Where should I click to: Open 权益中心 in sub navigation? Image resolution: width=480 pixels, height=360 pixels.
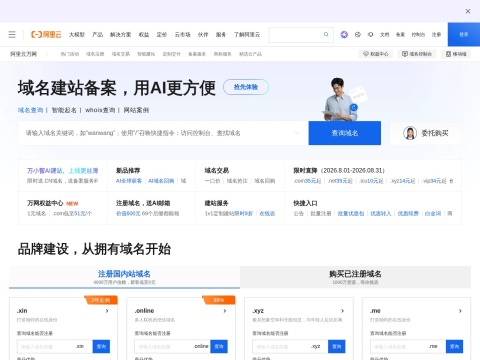point(376,54)
